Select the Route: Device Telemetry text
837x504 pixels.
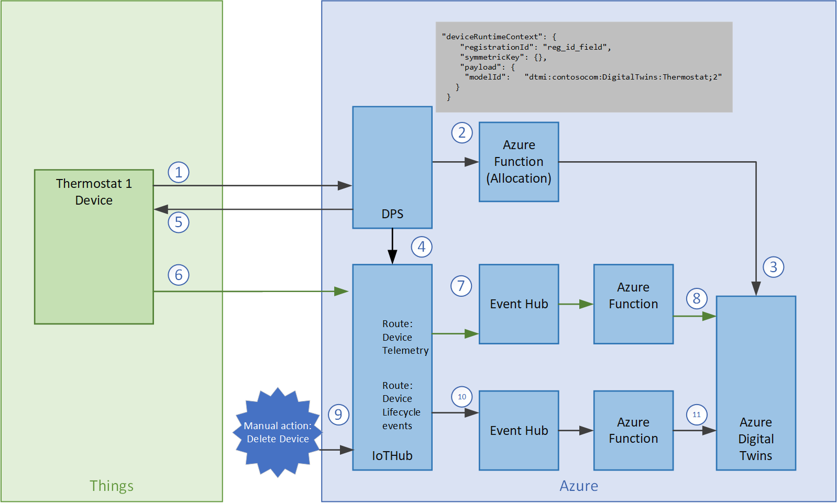pos(405,337)
